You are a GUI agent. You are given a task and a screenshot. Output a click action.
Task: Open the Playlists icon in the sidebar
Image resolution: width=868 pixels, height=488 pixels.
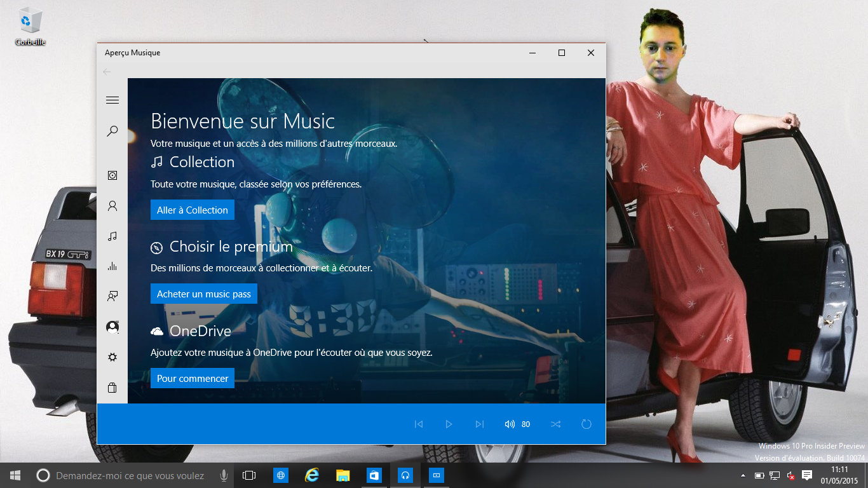coord(112,296)
